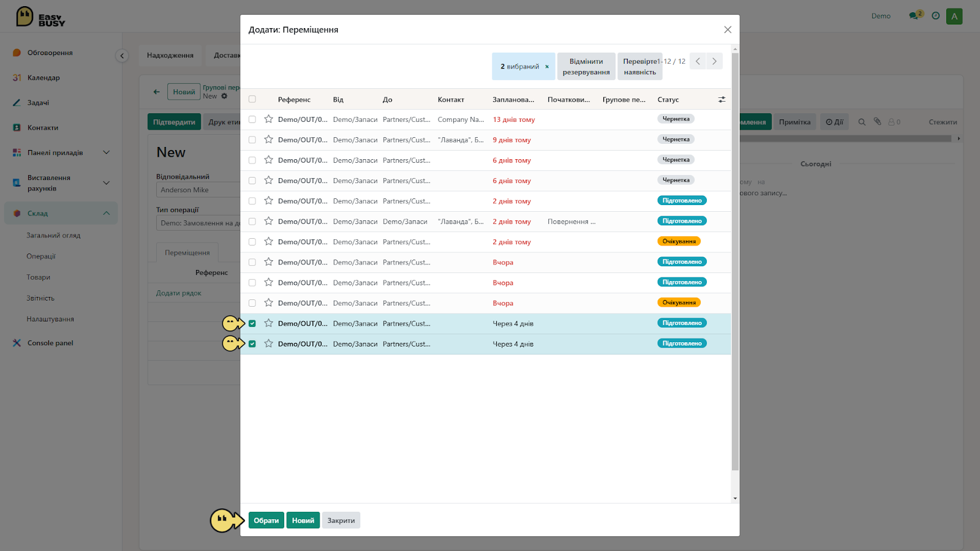
Task: Click Додати рядок link
Action: point(179,293)
